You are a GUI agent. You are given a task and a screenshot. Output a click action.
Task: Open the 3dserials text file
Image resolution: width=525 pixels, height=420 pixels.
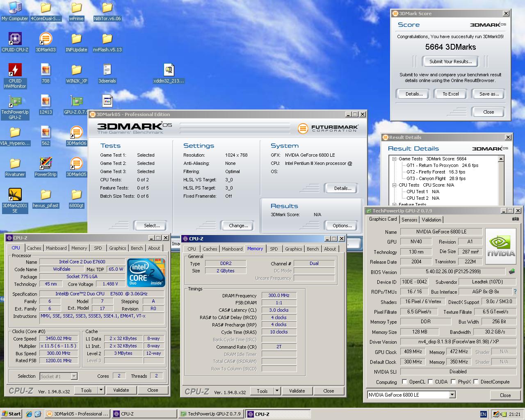point(107,73)
